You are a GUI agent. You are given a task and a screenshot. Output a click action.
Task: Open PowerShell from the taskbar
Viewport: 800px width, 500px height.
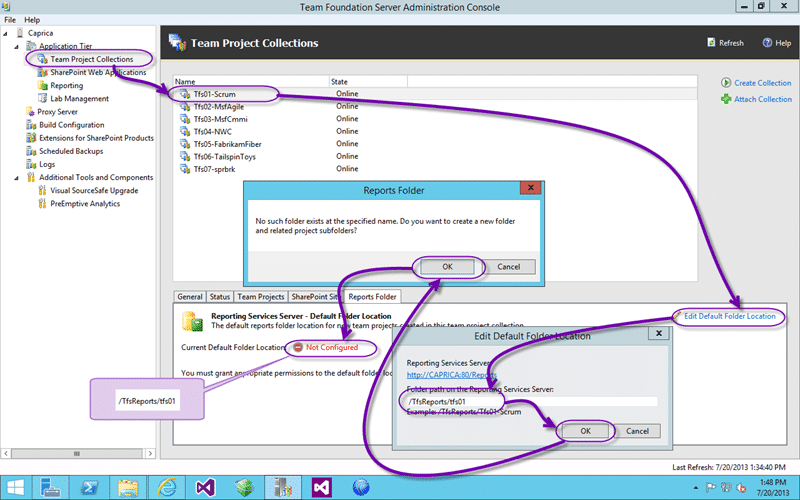[89, 488]
